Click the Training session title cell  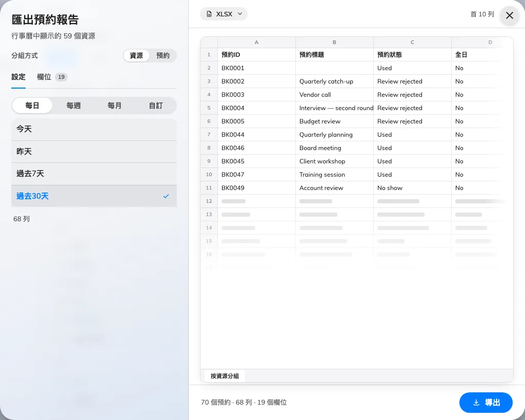point(334,175)
